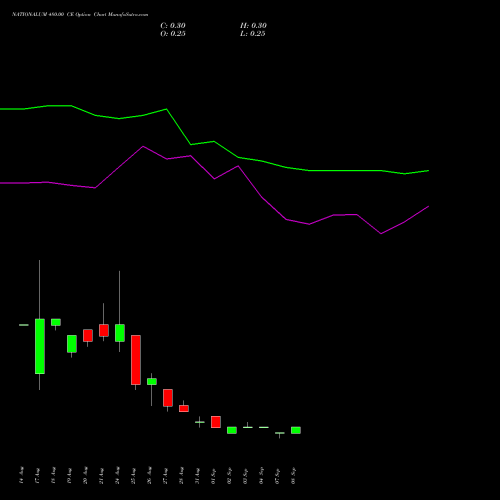Click the '19 Aug' date axis label
This screenshot has width=500, height=500.
70,475
